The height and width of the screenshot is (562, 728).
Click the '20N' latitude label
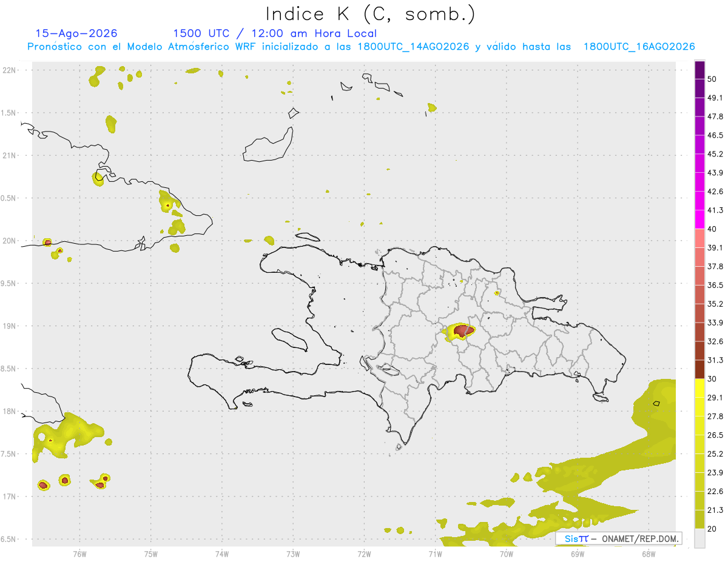tap(10, 241)
